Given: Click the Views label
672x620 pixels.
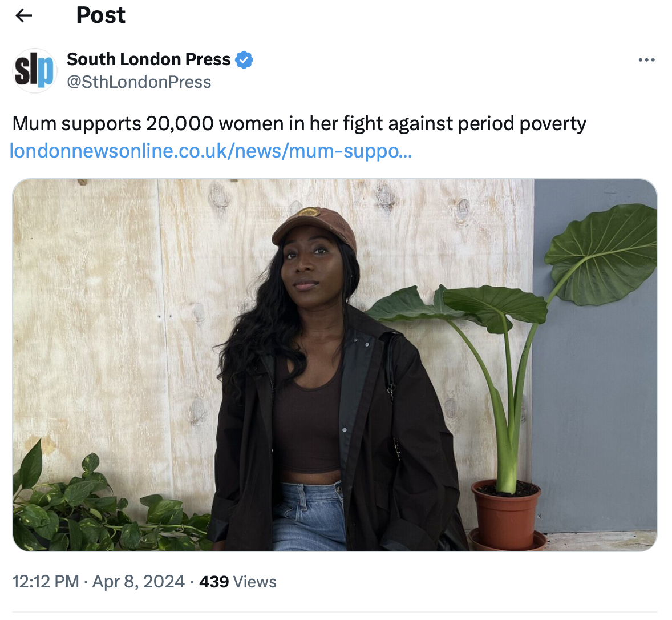Looking at the screenshot, I should tap(255, 582).
